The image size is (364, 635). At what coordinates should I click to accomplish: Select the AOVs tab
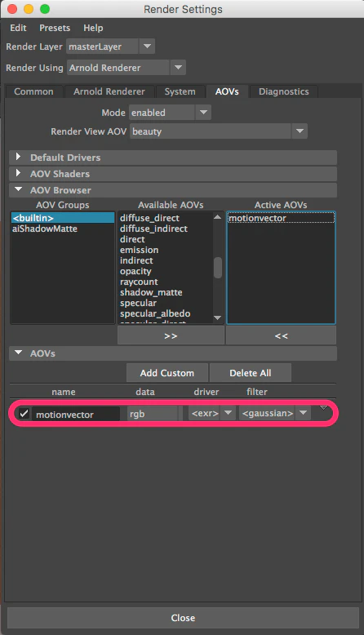tap(227, 91)
